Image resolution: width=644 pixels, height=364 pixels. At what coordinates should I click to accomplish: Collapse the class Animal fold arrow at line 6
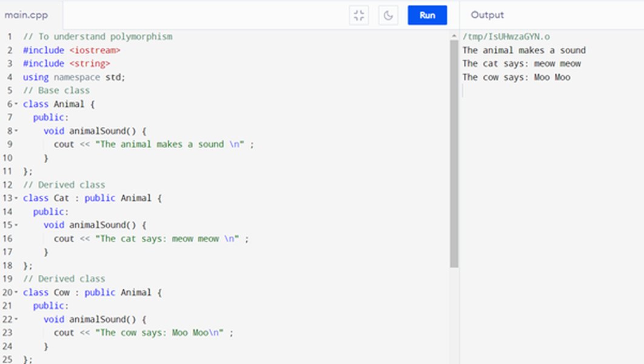pyautogui.click(x=16, y=104)
